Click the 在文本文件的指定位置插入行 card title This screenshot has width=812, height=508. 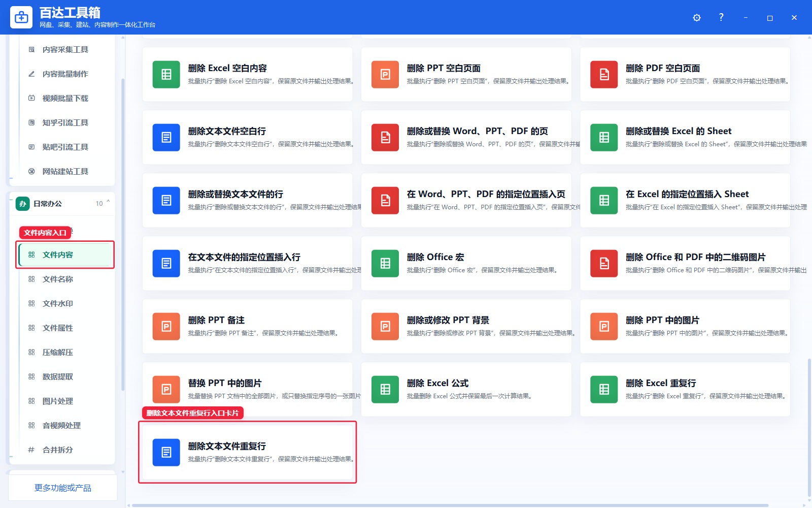tap(244, 257)
